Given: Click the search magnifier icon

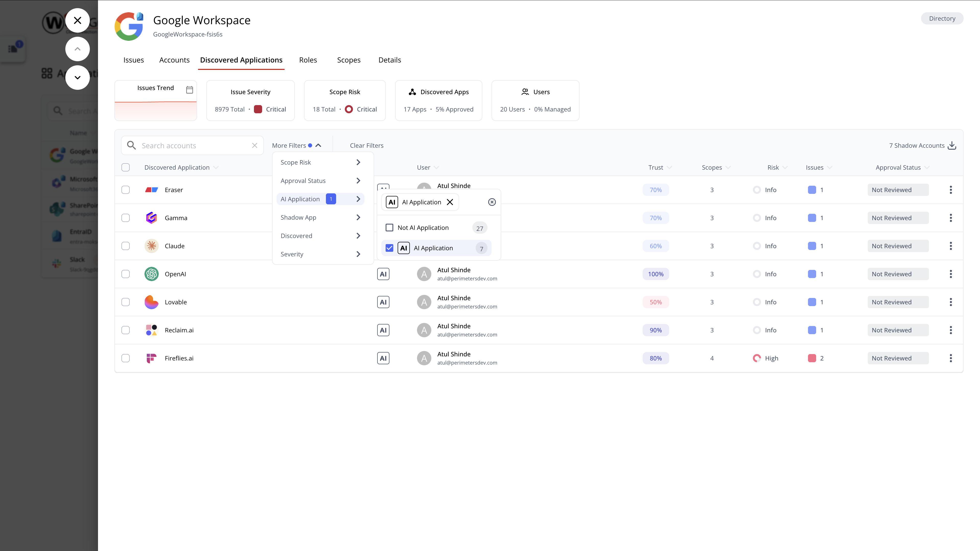Looking at the screenshot, I should coord(131,145).
